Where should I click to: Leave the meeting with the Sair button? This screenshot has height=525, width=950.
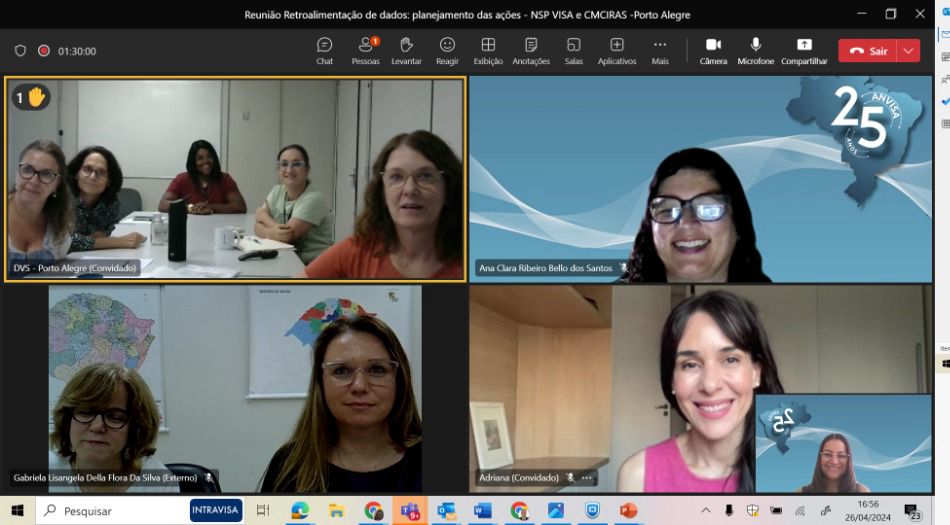(867, 51)
